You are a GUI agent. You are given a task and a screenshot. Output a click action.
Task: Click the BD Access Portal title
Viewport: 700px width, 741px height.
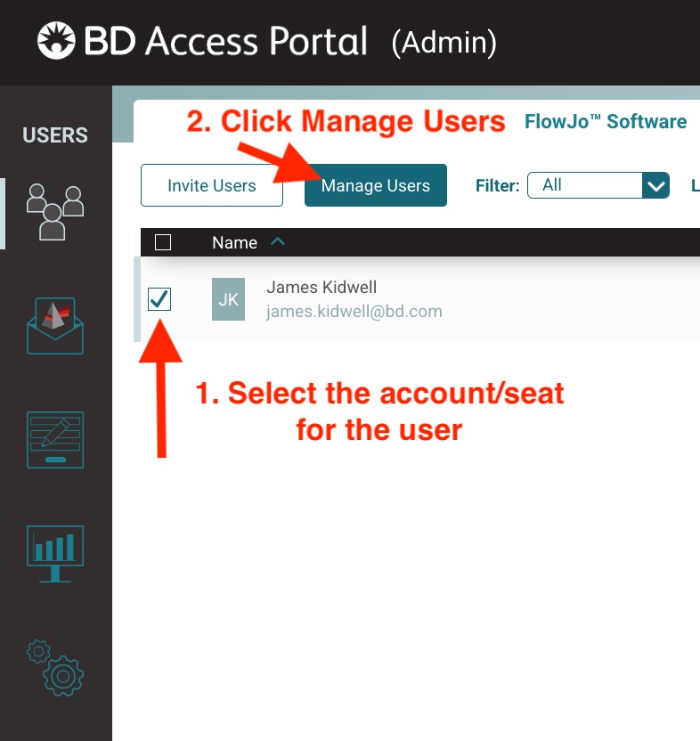click(x=225, y=42)
